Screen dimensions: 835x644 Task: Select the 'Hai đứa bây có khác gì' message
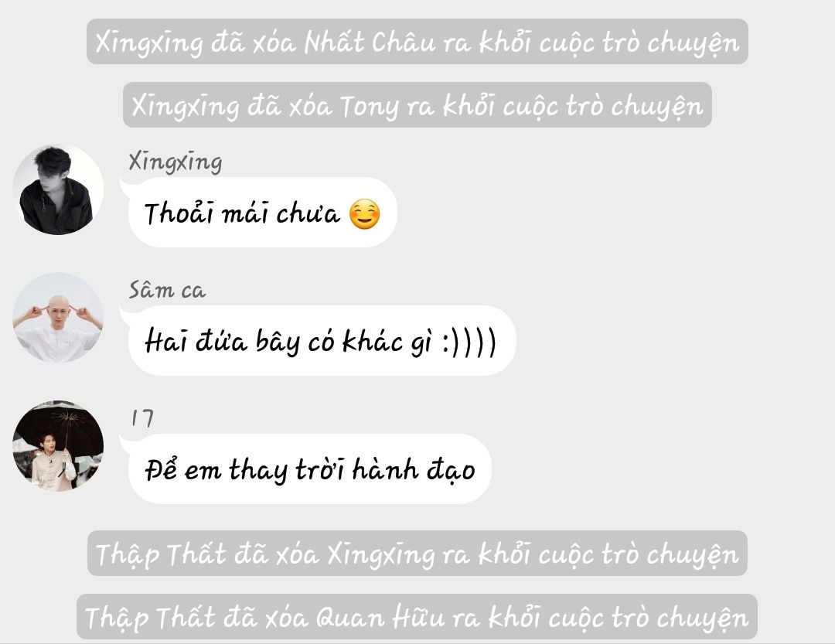click(x=322, y=340)
